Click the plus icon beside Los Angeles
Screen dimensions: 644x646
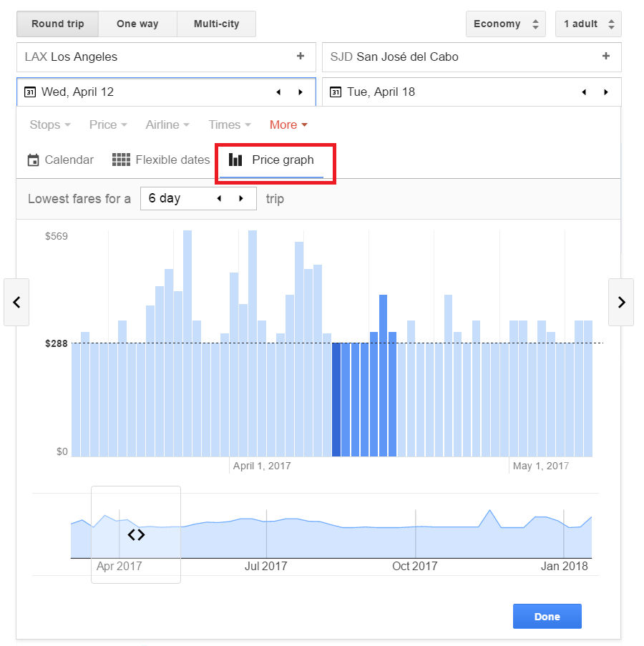point(301,57)
